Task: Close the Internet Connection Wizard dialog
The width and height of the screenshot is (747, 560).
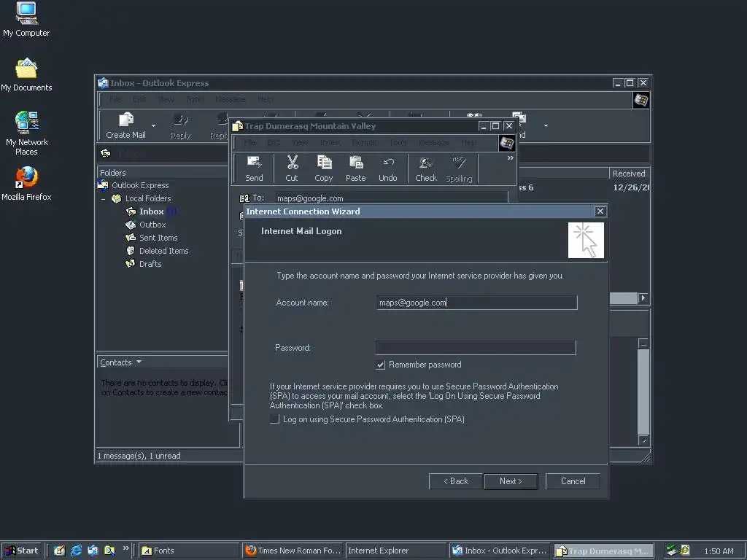Action: pyautogui.click(x=600, y=211)
